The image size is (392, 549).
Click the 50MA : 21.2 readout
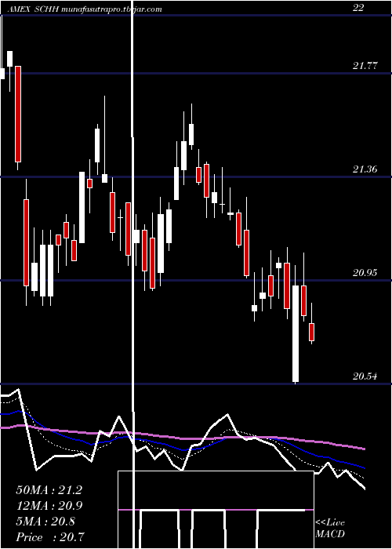(49, 490)
